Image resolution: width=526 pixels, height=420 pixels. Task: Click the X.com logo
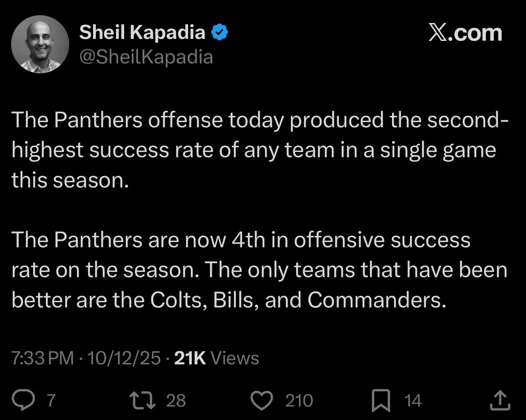[465, 33]
